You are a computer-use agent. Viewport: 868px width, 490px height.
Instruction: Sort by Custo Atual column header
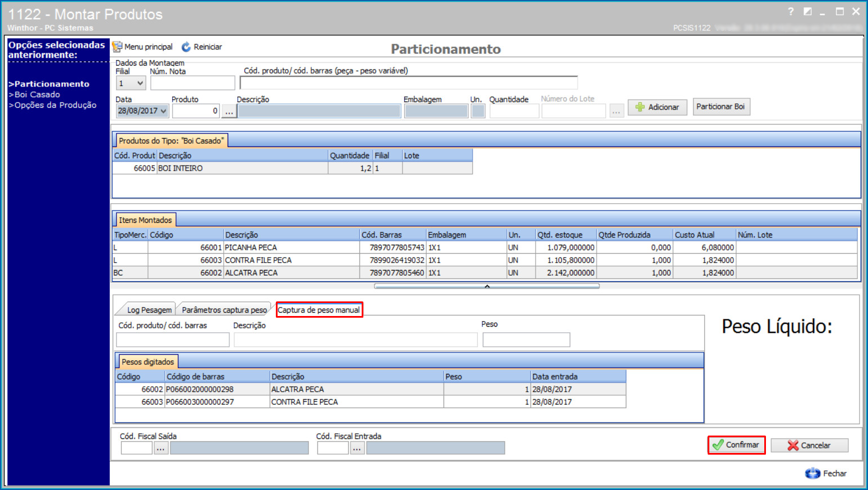(704, 235)
